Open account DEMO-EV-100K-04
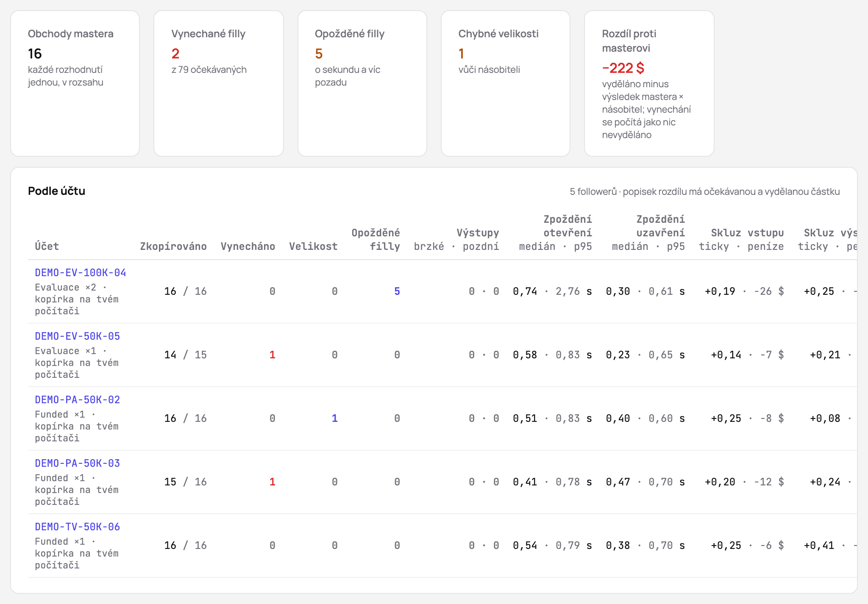 pyautogui.click(x=81, y=273)
